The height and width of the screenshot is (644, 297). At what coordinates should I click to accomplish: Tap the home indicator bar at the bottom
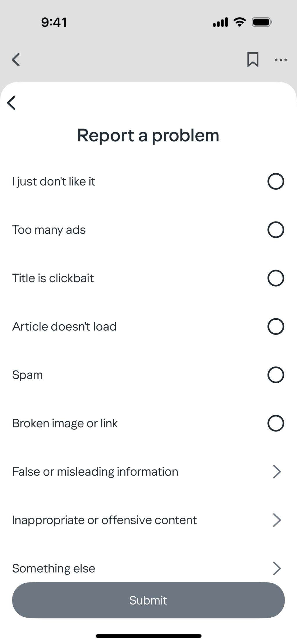(148, 636)
